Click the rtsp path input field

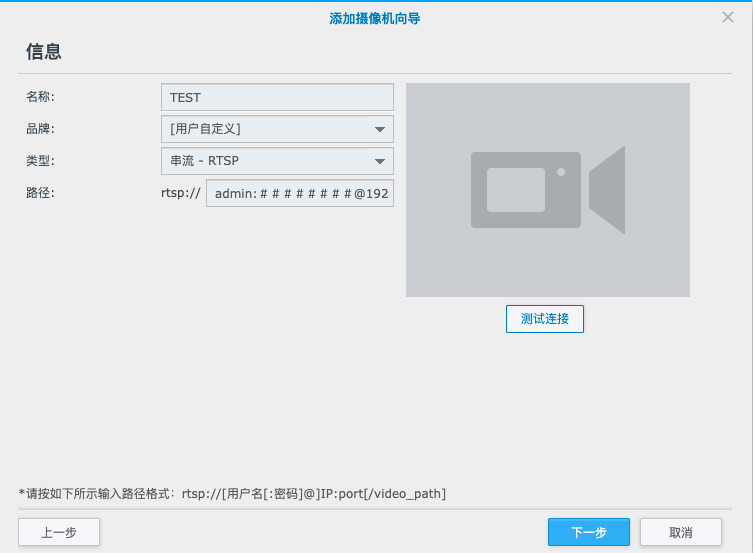point(300,193)
